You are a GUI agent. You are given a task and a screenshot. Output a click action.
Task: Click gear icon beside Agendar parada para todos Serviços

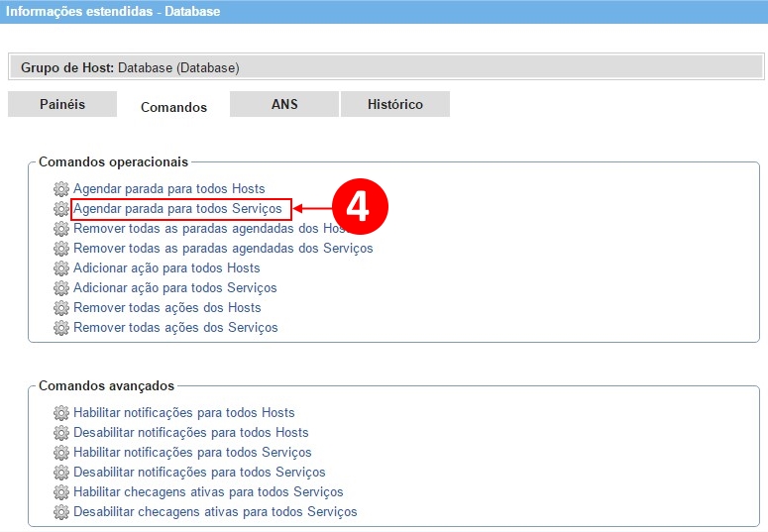pyautogui.click(x=61, y=209)
